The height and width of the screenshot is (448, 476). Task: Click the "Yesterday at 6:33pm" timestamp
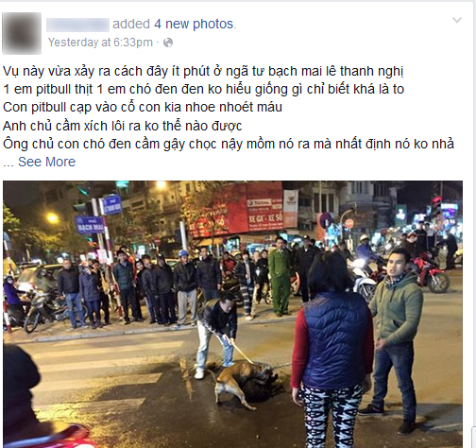tap(100, 43)
